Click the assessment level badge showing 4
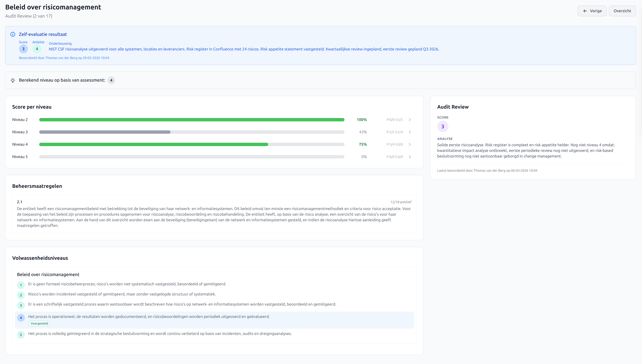The height and width of the screenshot is (364, 642). pos(112,80)
